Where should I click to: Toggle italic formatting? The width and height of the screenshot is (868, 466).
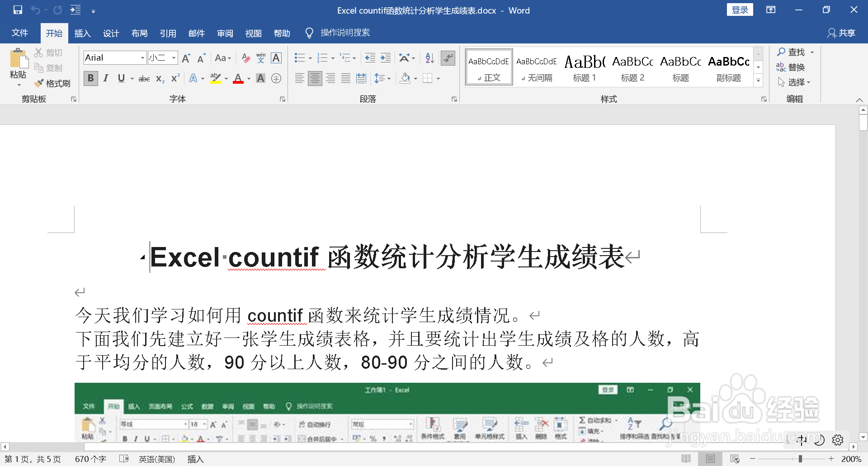[106, 78]
